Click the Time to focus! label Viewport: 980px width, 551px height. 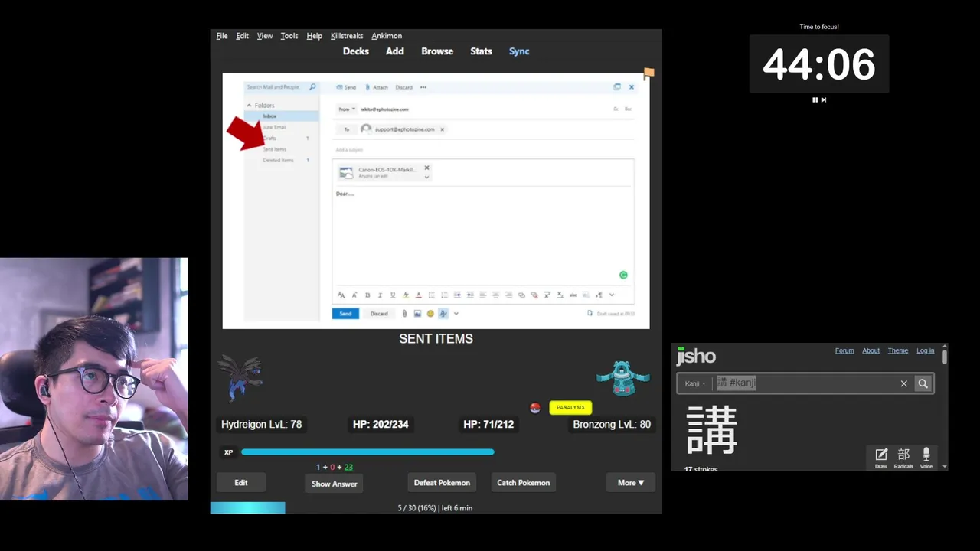[x=819, y=27]
